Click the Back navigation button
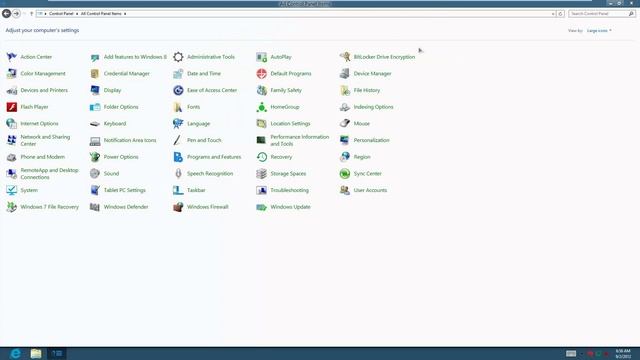 (x=6, y=13)
